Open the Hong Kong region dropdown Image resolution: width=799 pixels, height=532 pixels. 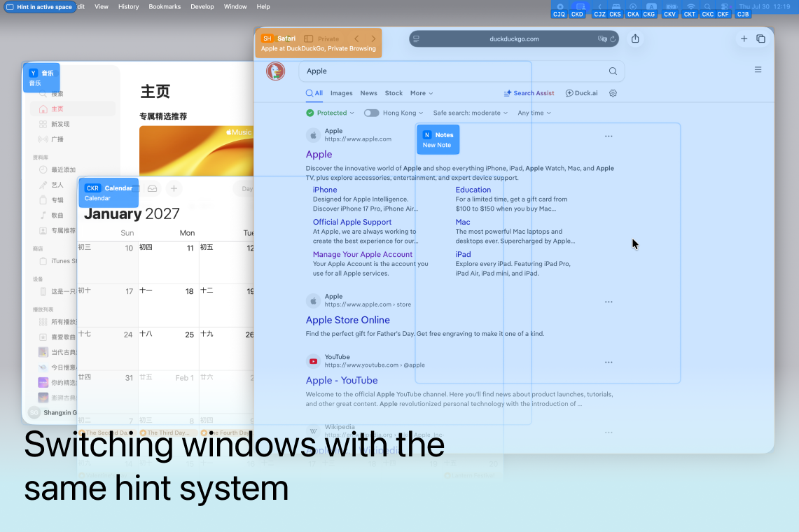(x=403, y=113)
